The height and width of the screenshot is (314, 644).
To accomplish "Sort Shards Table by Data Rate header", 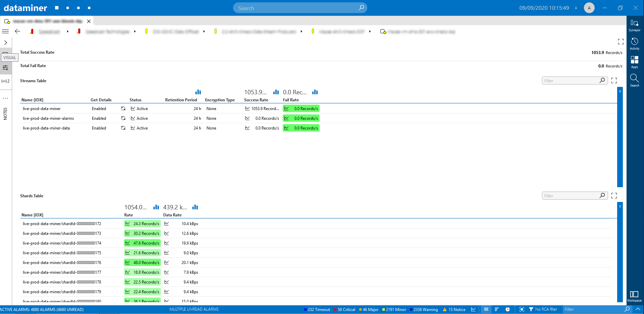I will click(172, 215).
